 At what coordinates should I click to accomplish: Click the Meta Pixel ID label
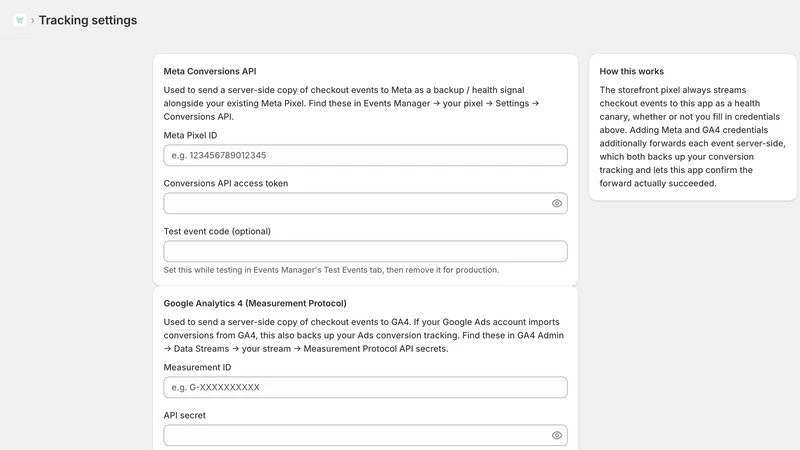190,135
